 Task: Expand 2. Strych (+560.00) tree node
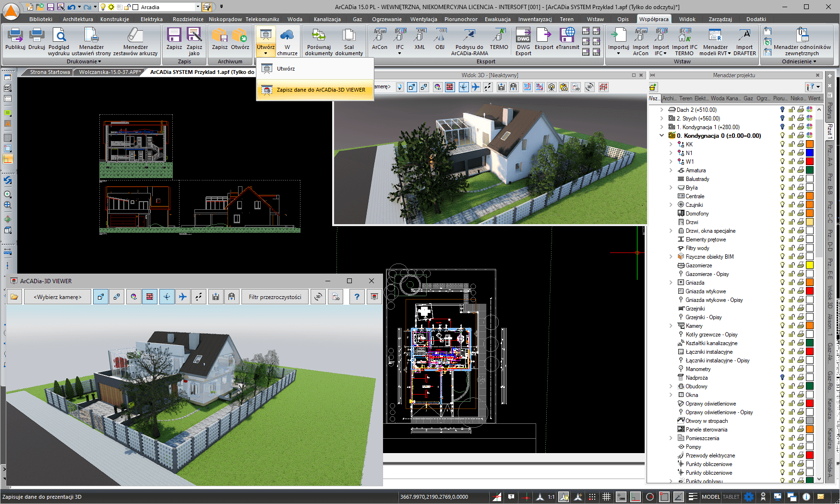click(662, 119)
